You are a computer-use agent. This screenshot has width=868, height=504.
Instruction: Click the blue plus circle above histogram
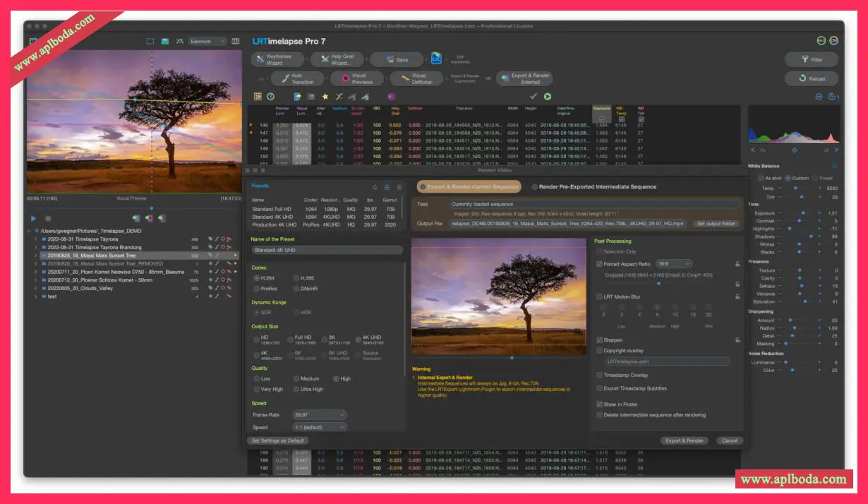point(819,97)
